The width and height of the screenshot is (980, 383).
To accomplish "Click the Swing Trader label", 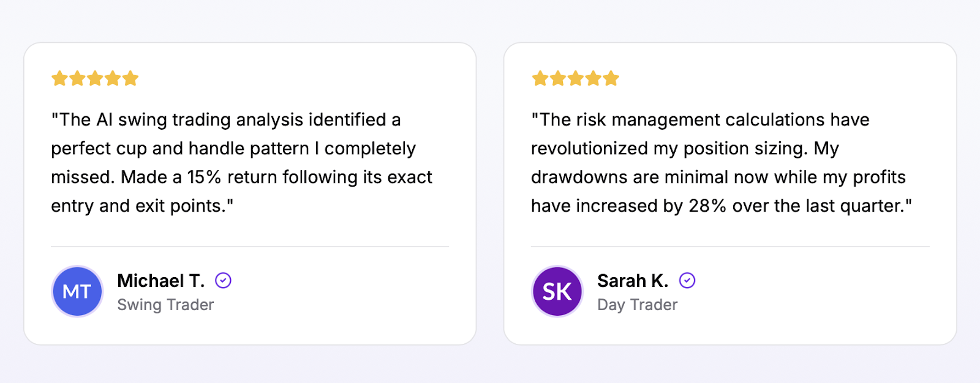I will [x=165, y=305].
